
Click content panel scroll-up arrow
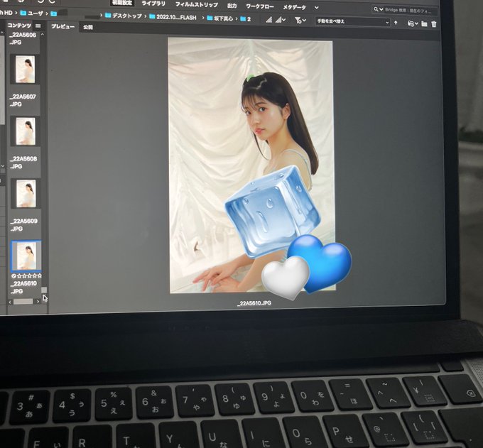tap(43, 35)
